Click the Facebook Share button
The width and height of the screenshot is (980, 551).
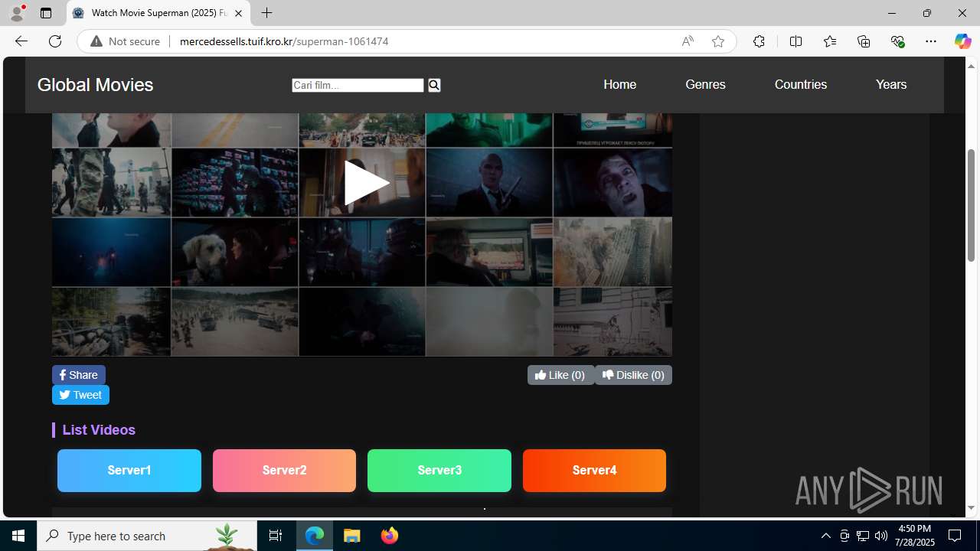(x=79, y=375)
